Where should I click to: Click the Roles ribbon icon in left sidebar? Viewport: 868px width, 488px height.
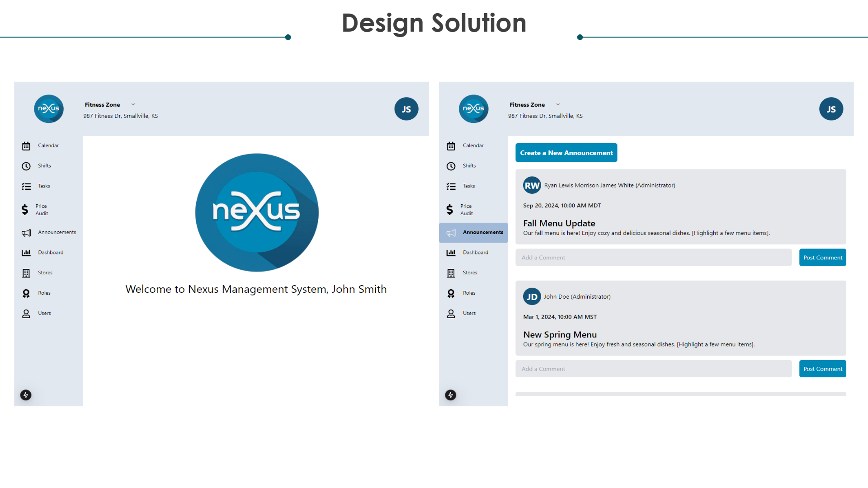[x=26, y=293]
